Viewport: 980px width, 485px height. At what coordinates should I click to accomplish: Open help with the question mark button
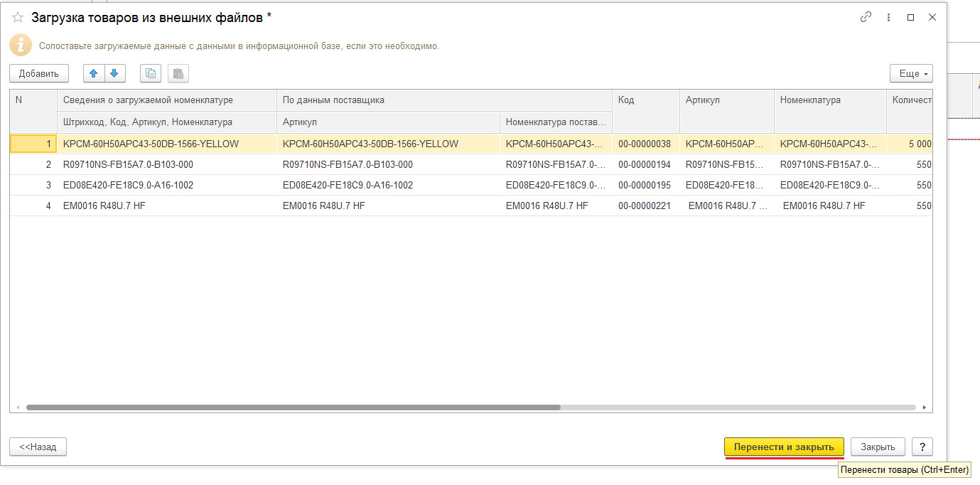point(922,447)
